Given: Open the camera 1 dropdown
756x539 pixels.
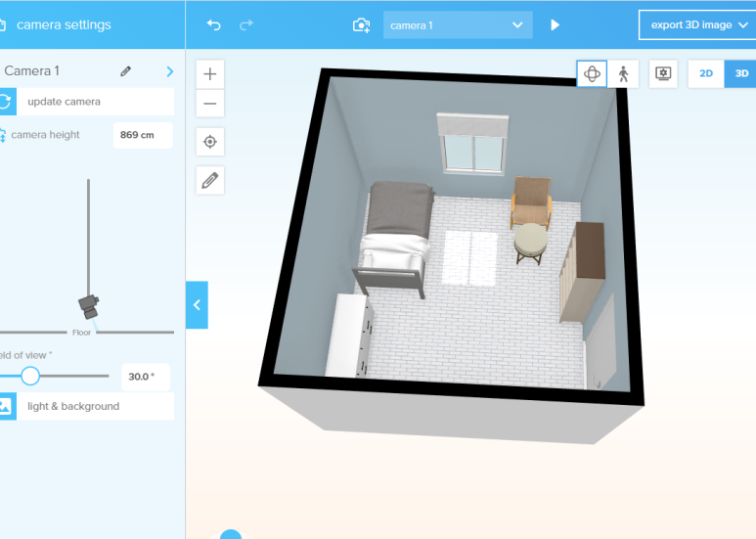Looking at the screenshot, I should click(x=458, y=25).
